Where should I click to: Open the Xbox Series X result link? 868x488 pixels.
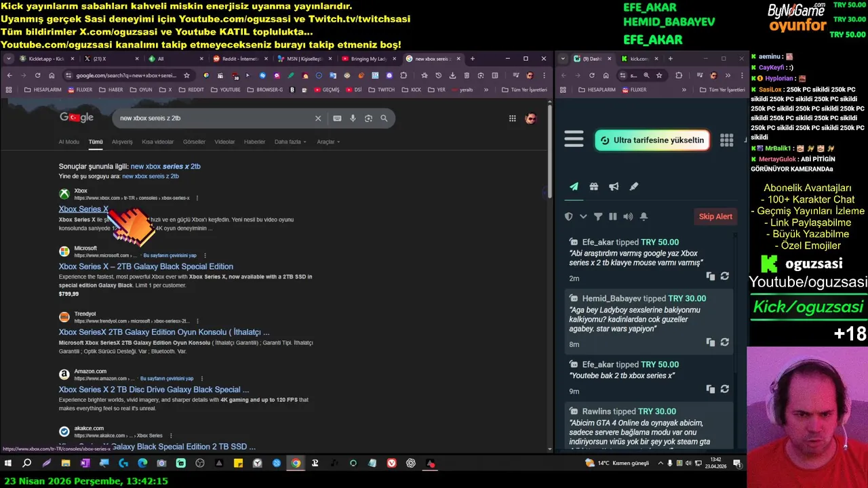pos(83,209)
